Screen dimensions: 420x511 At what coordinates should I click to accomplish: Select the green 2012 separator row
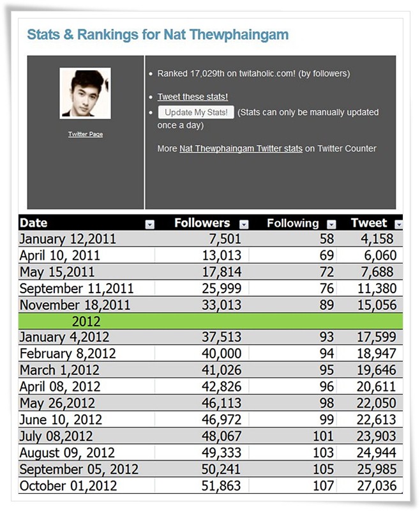coord(211,321)
